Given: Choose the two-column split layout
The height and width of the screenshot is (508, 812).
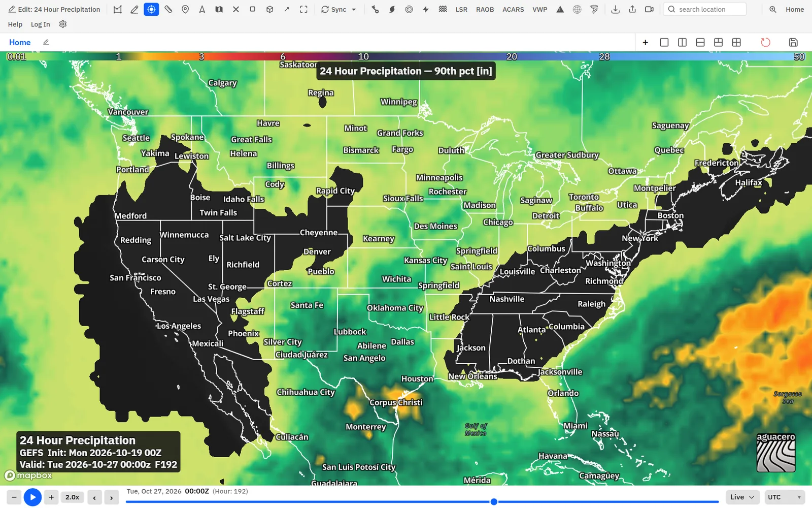Looking at the screenshot, I should click(682, 42).
